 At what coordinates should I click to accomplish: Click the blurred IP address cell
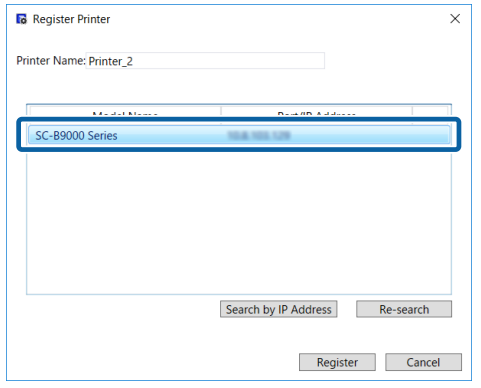[259, 135]
